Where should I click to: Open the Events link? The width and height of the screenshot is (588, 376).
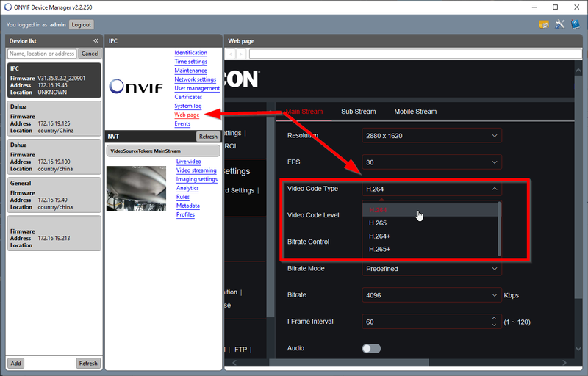[x=182, y=123]
